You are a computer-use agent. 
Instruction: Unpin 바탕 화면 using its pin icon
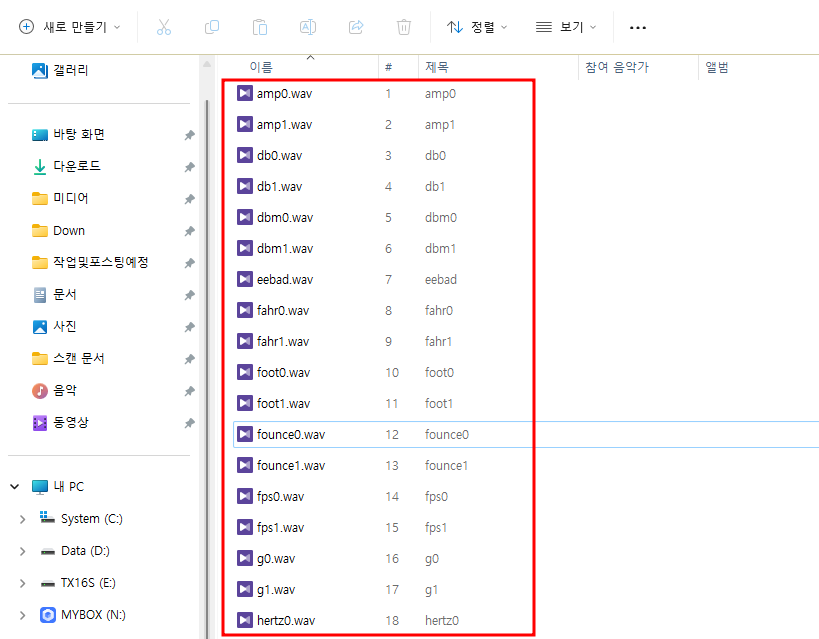click(x=190, y=135)
